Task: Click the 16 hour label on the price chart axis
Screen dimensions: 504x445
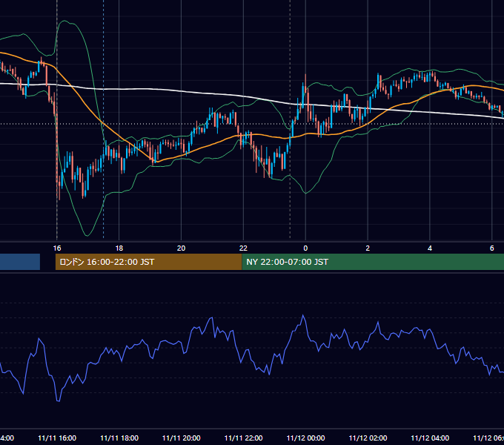Action: (x=57, y=248)
